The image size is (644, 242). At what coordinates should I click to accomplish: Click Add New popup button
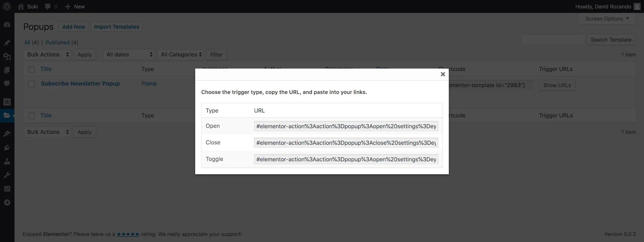(x=74, y=27)
